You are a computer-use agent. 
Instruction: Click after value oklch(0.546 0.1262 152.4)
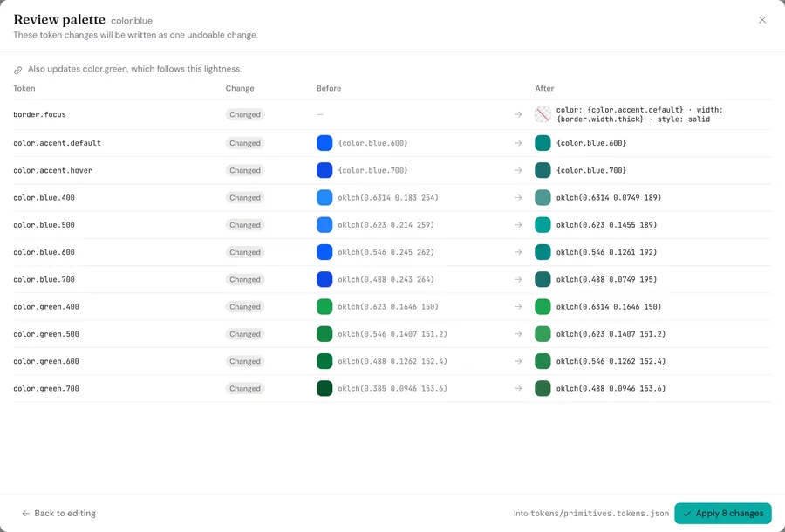coord(611,361)
